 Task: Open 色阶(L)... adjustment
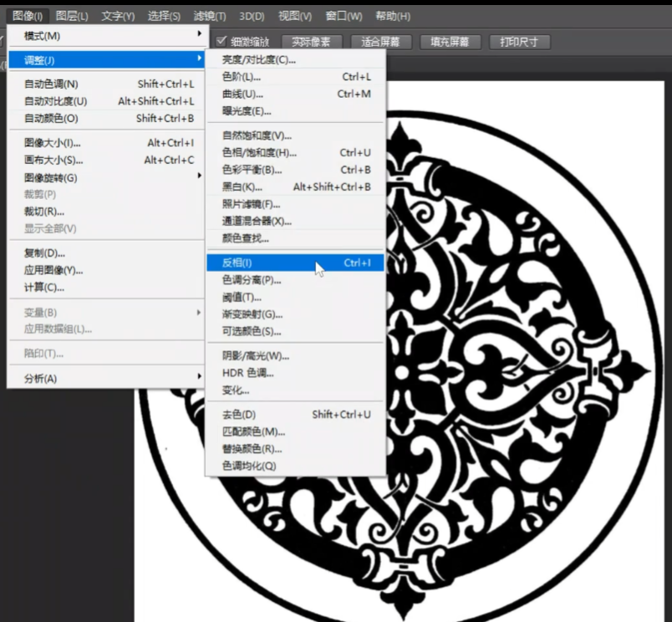point(295,77)
